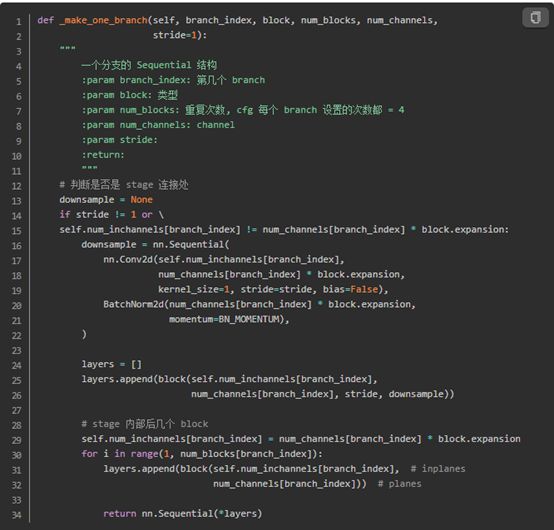Viewport: 554px width, 530px height.
Task: Click 'layers = []' on line 24
Action: pyautogui.click(x=111, y=364)
